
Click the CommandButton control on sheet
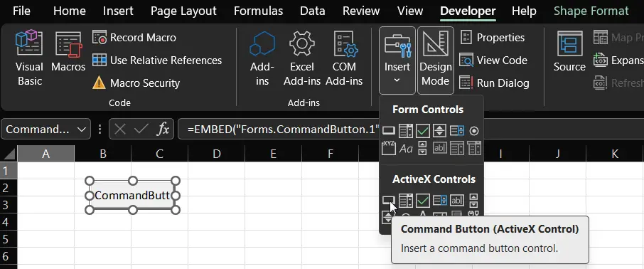tap(132, 196)
